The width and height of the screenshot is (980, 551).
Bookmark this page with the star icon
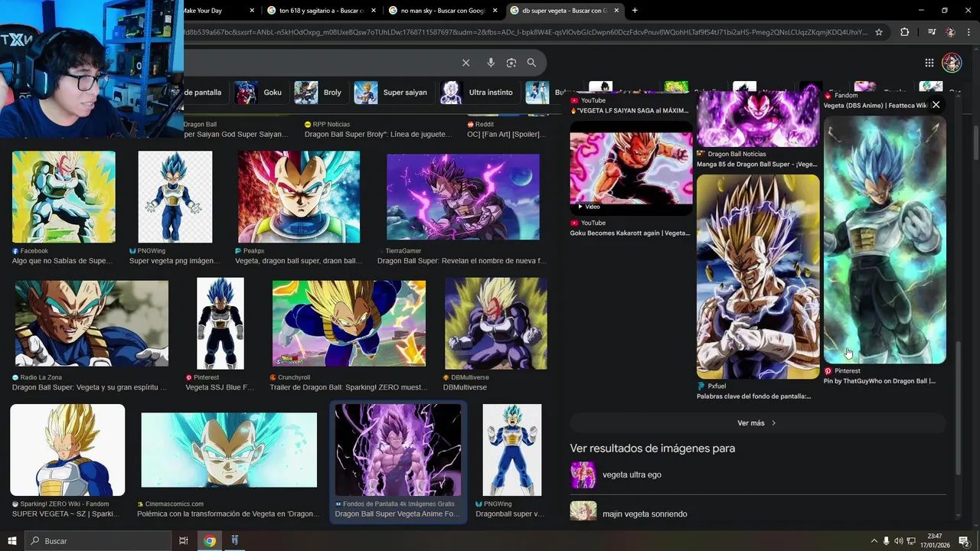[x=879, y=32]
